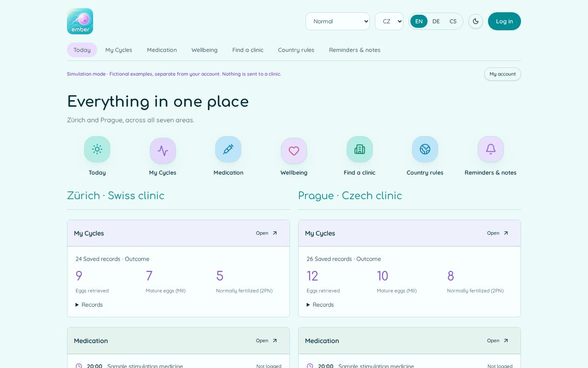Open the Reminders & notes tab
This screenshot has width=588, height=368.
355,50
